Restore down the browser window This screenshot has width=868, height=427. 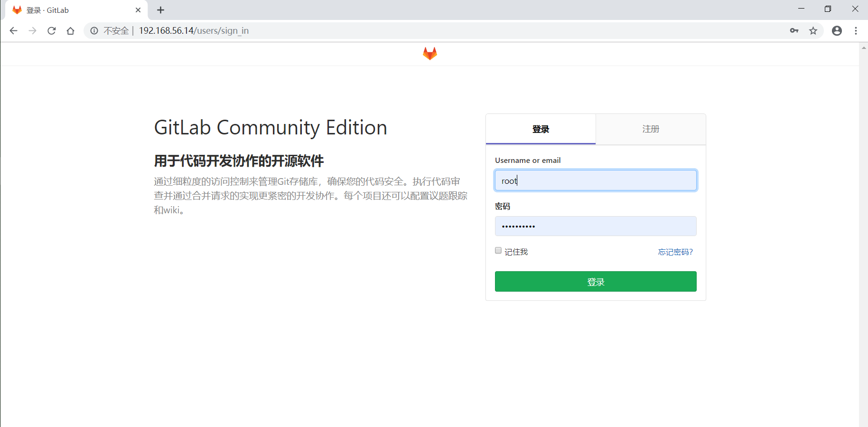click(828, 9)
